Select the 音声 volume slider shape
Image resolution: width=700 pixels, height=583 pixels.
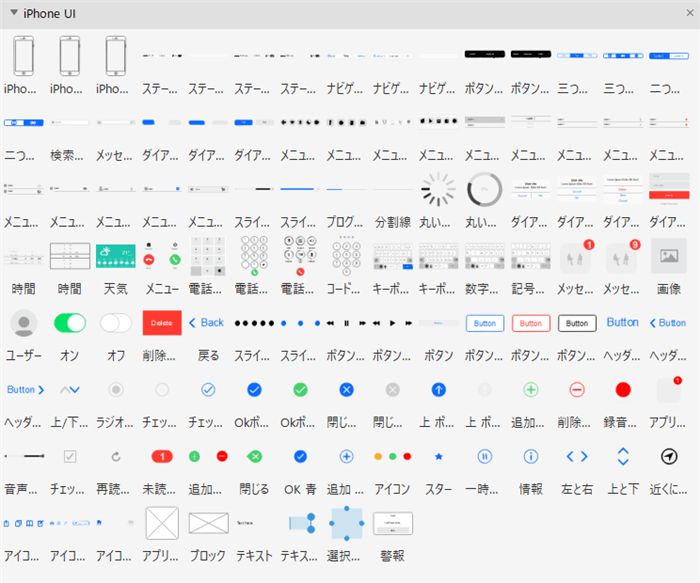tap(24, 456)
